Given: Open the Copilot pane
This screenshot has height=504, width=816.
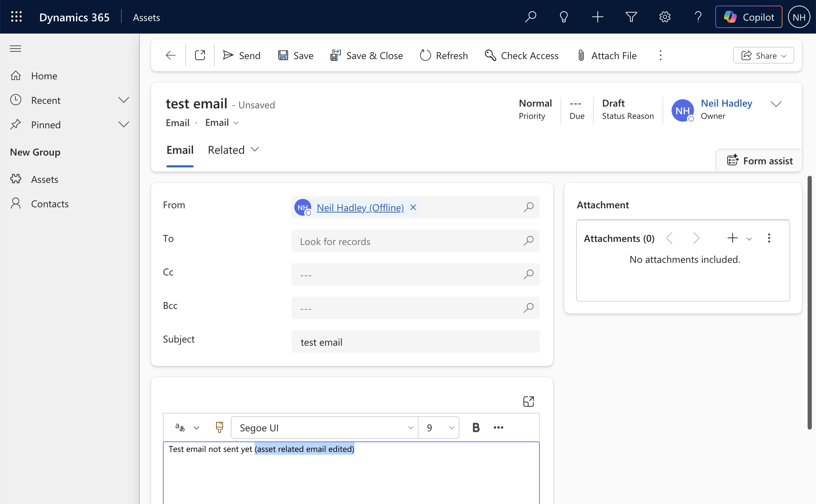Looking at the screenshot, I should pos(749,17).
